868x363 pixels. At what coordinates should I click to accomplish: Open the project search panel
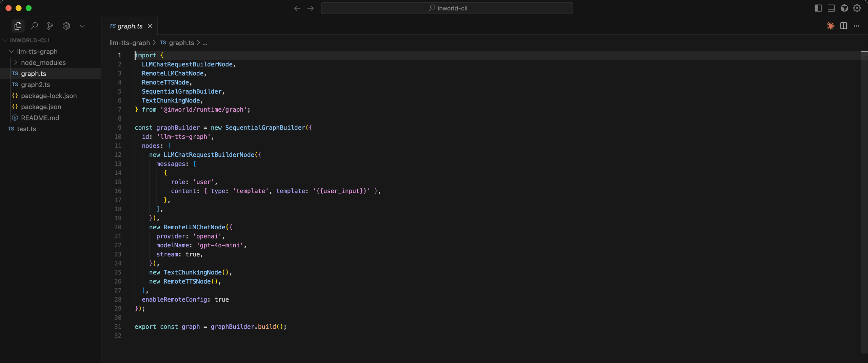(x=34, y=26)
